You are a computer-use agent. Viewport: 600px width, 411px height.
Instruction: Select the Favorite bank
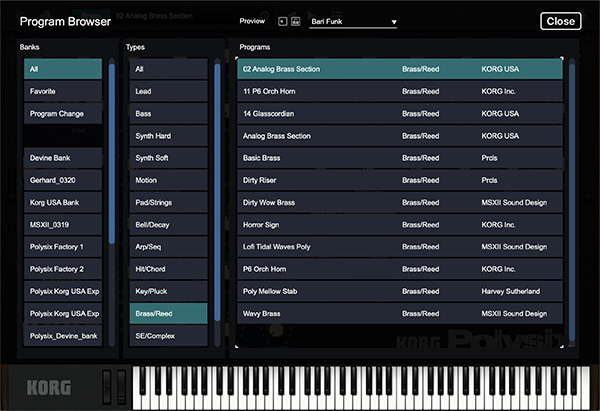63,91
